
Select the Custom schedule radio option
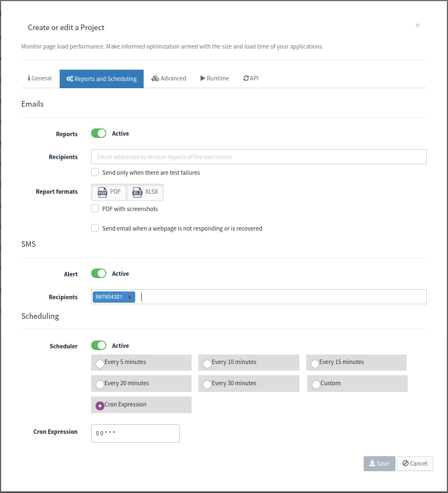(x=316, y=385)
